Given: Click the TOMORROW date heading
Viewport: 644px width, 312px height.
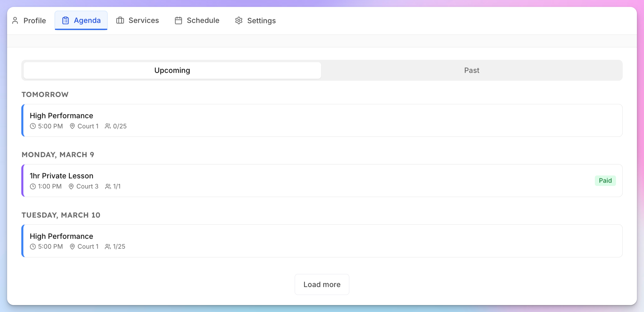Looking at the screenshot, I should [x=45, y=94].
